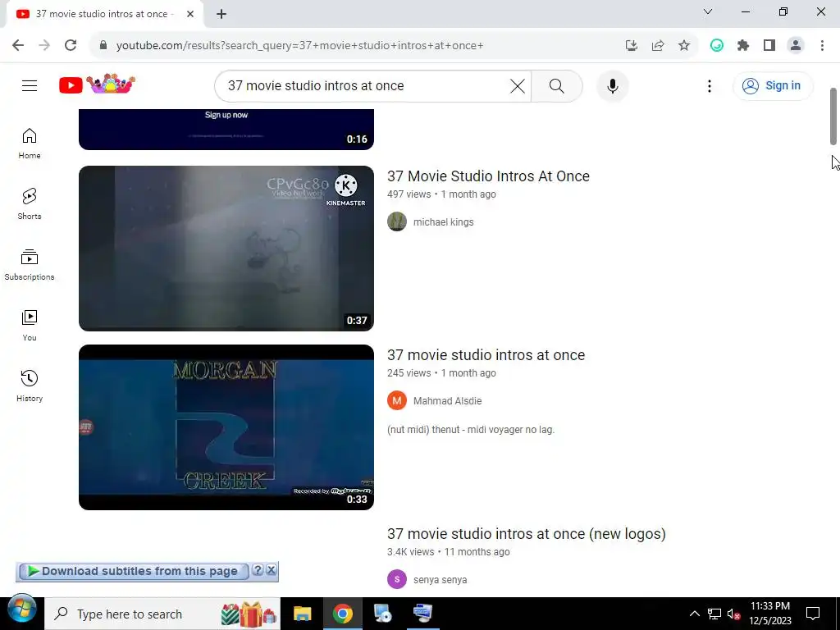Screen dimensions: 840x630
Task: Open senya senya purple avatar
Action: [397, 580]
